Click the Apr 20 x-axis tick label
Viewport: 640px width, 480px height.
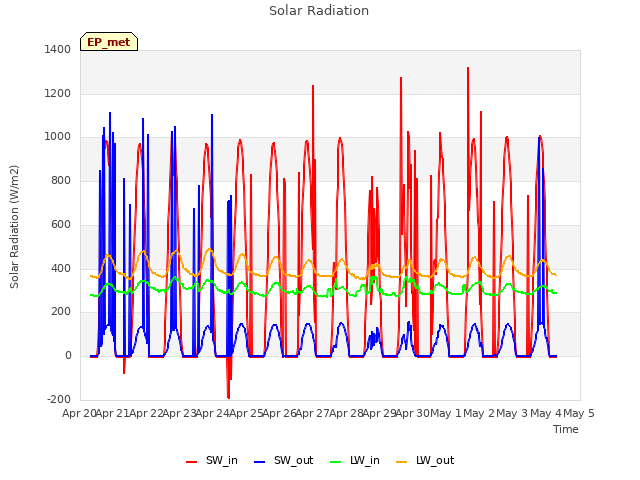[x=79, y=413]
